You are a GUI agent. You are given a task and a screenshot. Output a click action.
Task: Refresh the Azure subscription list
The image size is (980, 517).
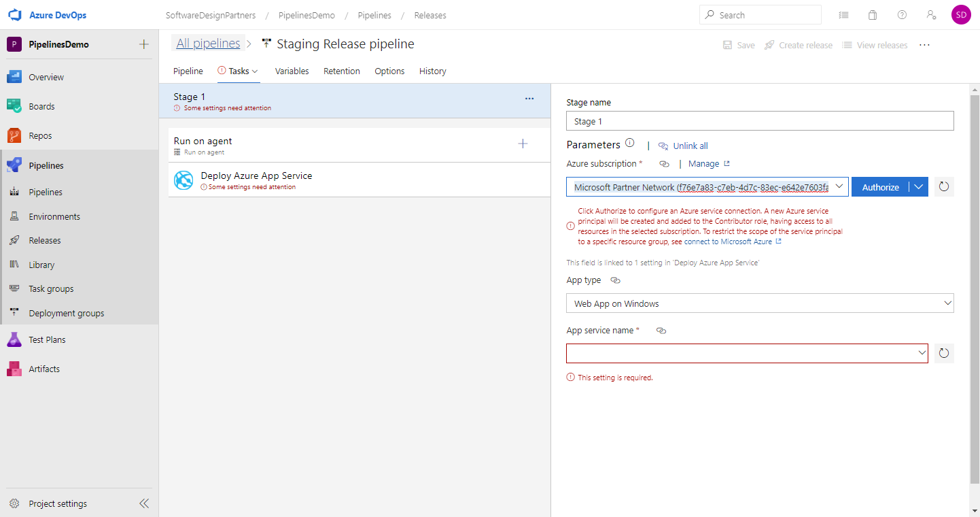point(943,186)
